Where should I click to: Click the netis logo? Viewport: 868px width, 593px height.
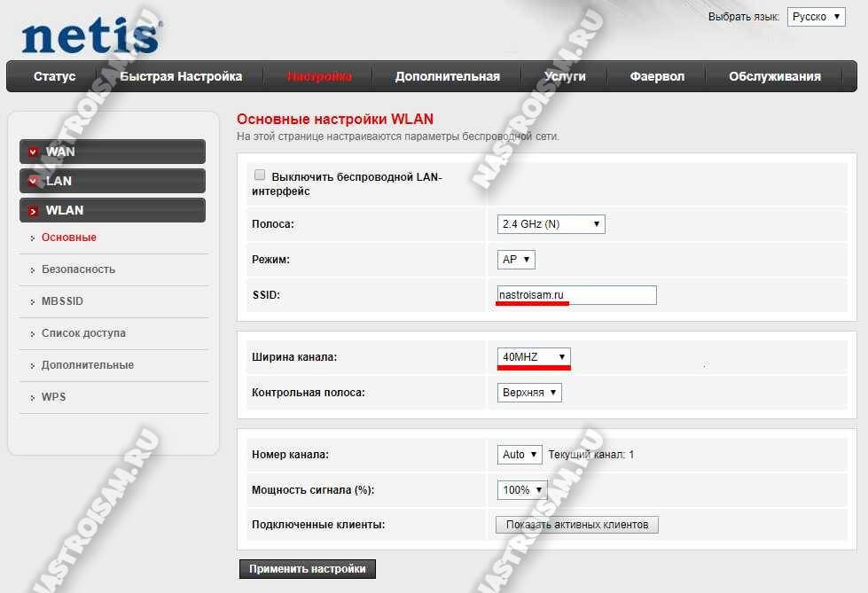click(x=90, y=35)
